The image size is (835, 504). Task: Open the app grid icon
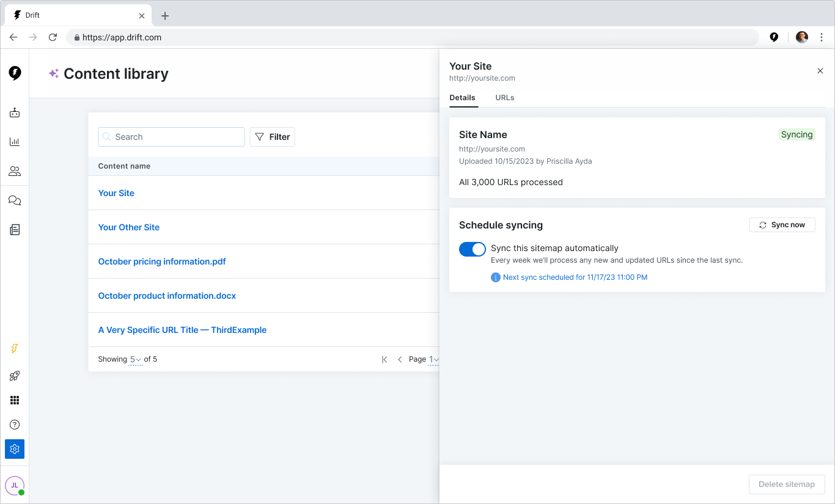pyautogui.click(x=15, y=400)
